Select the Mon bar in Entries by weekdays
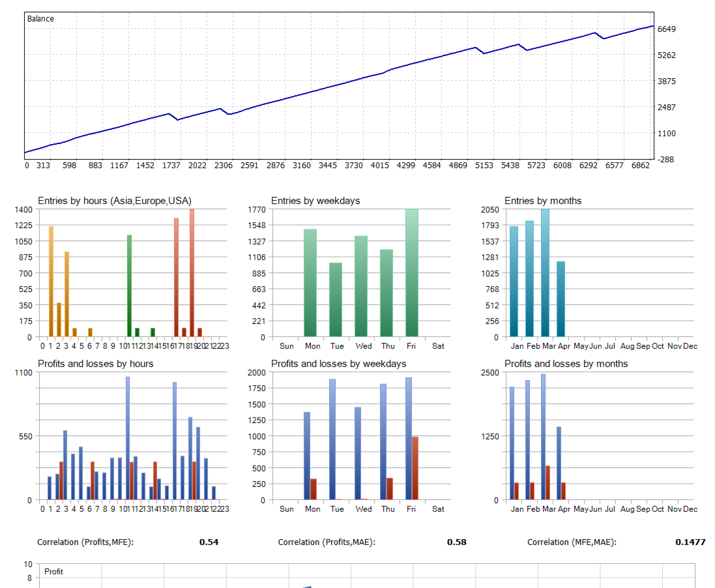This screenshot has height=588, width=715. click(x=310, y=283)
